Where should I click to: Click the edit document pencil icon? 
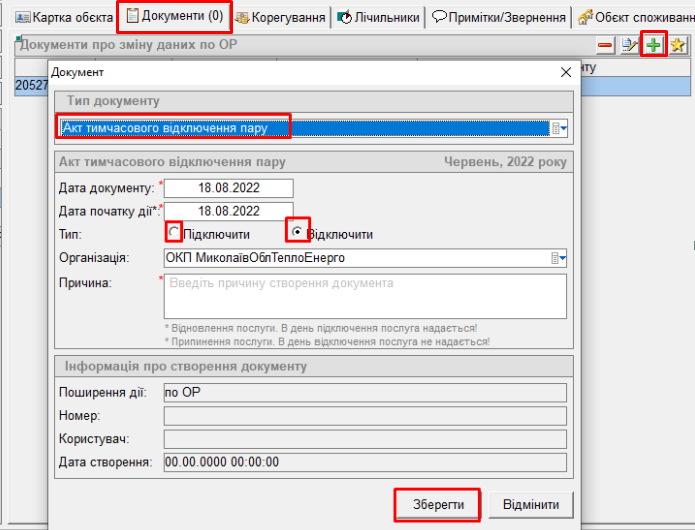[x=629, y=45]
